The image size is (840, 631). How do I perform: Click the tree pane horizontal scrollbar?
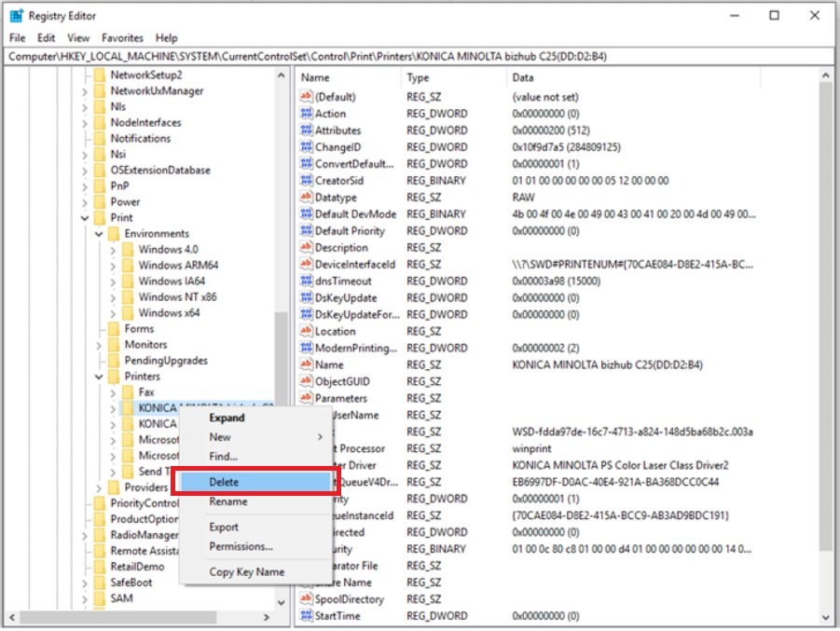(x=140, y=617)
